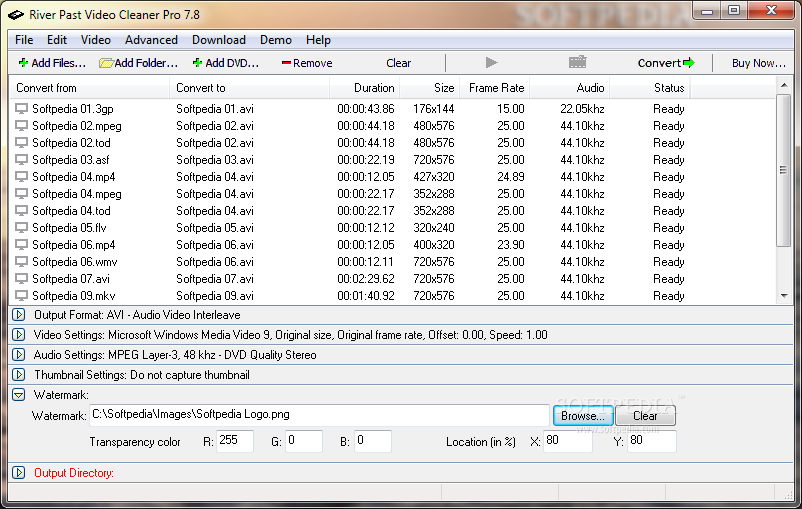The width and height of the screenshot is (802, 509).
Task: Expand the Thumbnail Settings section
Action: click(x=19, y=374)
